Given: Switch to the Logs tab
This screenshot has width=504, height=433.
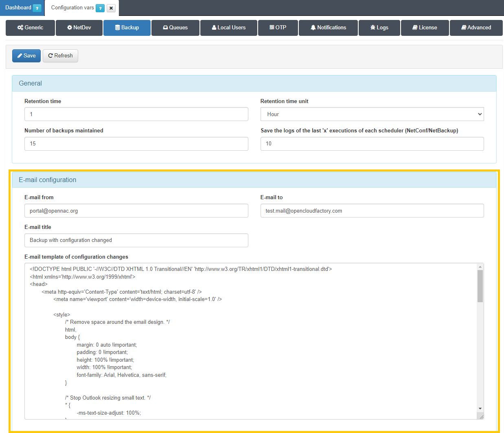Looking at the screenshot, I should 379,28.
